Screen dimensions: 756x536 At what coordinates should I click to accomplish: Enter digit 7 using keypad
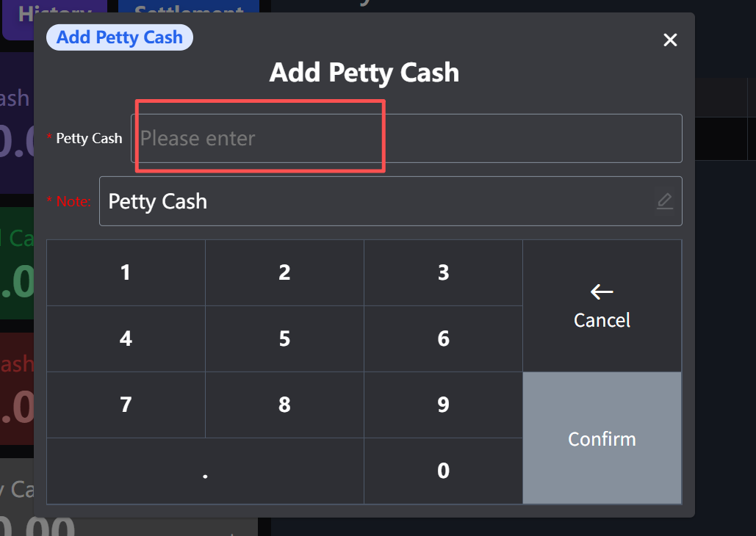click(x=126, y=405)
